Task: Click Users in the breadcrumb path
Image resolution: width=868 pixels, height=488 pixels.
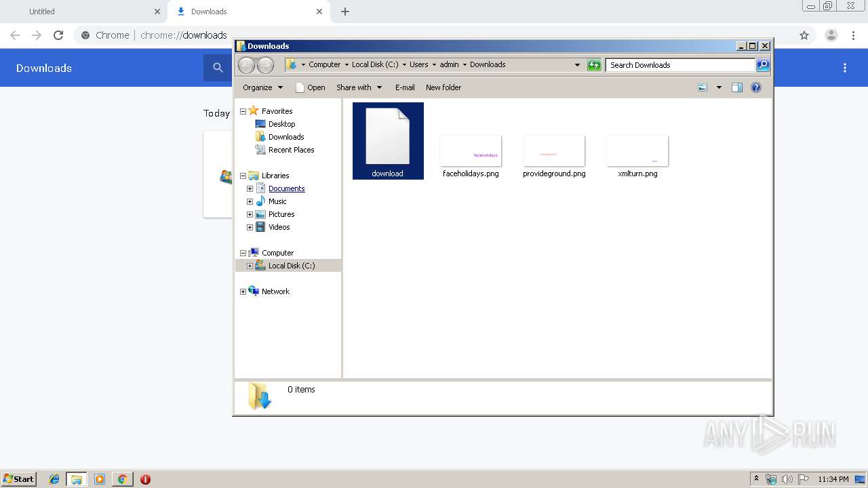Action: [x=418, y=65]
